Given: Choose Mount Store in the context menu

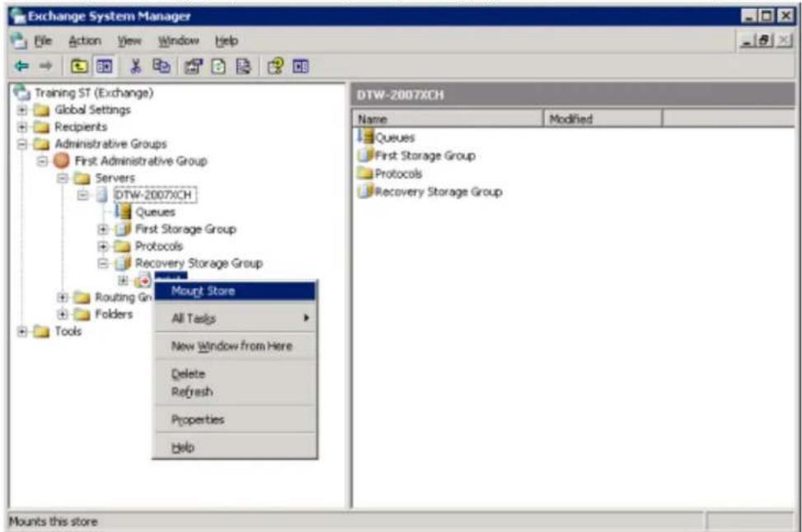Looking at the screenshot, I should [235, 292].
